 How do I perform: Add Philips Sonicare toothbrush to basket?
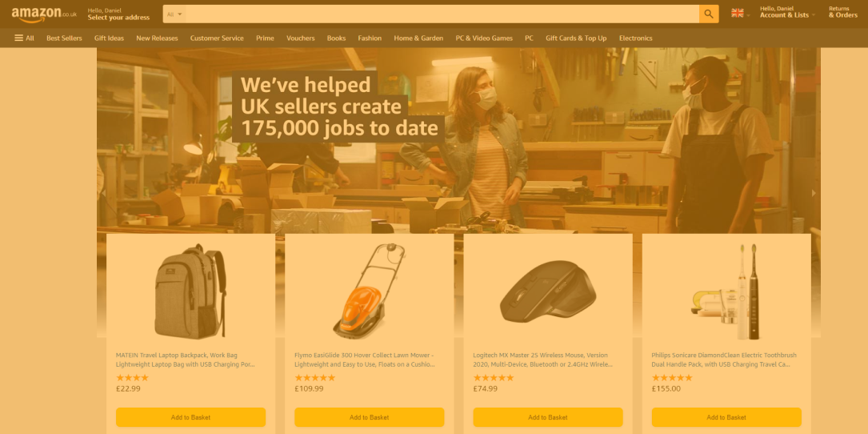pos(726,417)
